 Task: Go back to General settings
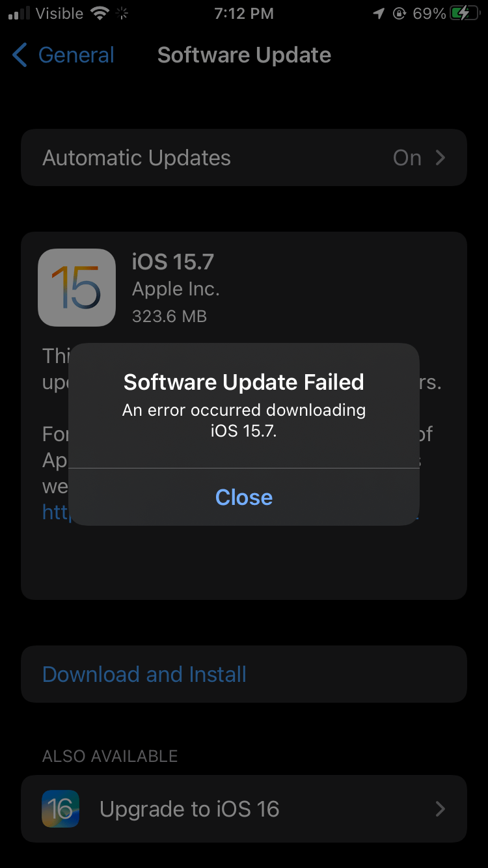tap(63, 55)
